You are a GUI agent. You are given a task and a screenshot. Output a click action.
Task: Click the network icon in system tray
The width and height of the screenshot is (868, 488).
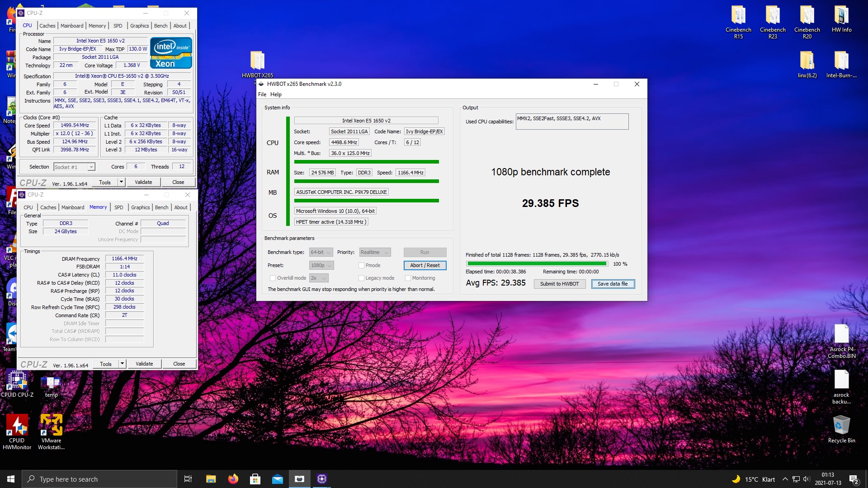point(796,479)
